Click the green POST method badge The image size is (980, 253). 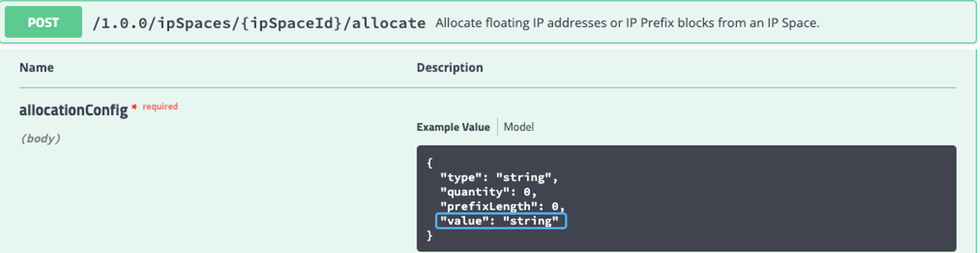tap(43, 22)
